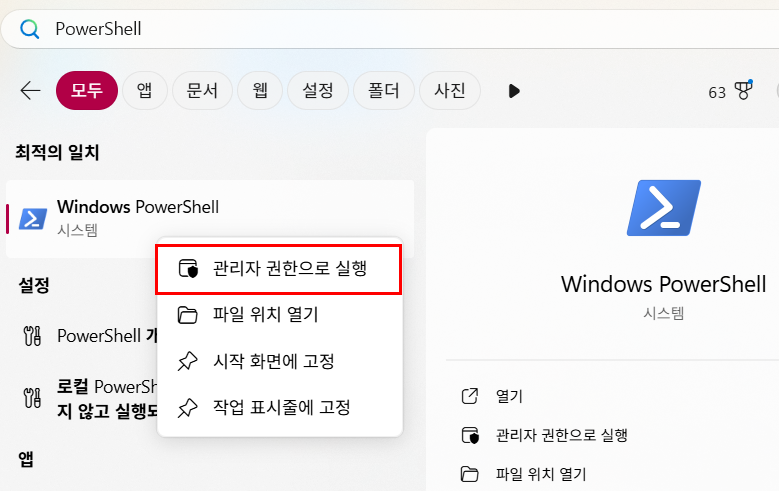Click the search magnifier icon
The width and height of the screenshot is (779, 491).
(x=29, y=29)
